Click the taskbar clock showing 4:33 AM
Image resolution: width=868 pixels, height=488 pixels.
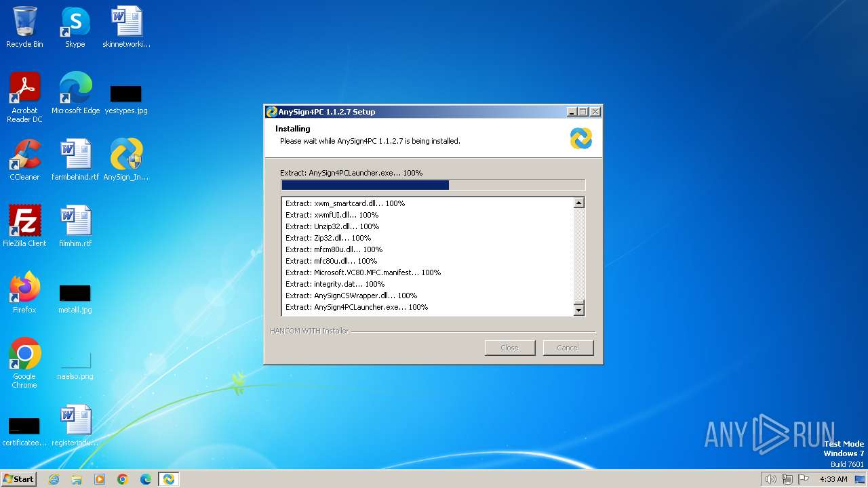(833, 479)
